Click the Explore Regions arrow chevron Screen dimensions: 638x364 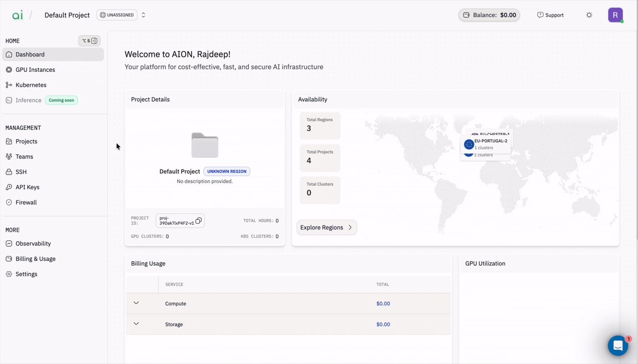pos(350,227)
